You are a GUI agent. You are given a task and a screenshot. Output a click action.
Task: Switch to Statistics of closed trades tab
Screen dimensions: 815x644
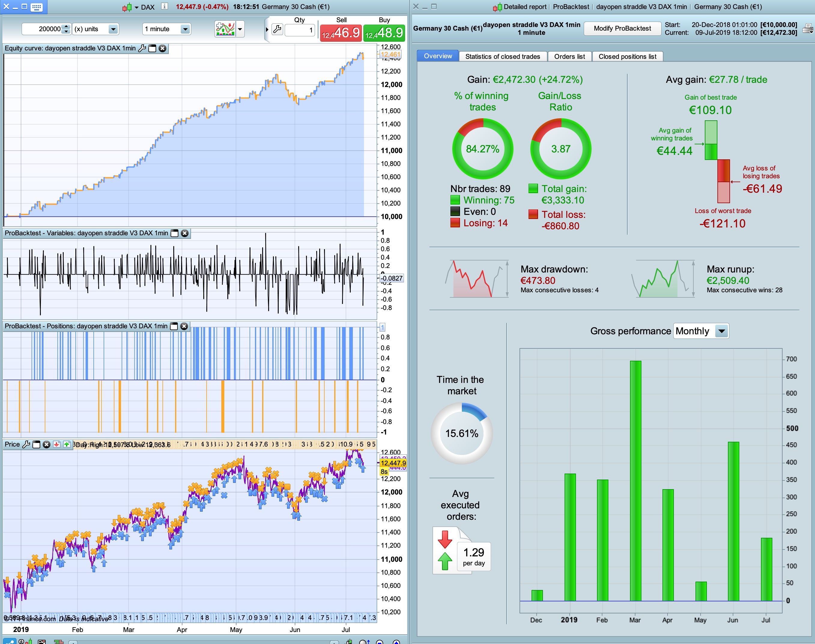click(x=502, y=56)
